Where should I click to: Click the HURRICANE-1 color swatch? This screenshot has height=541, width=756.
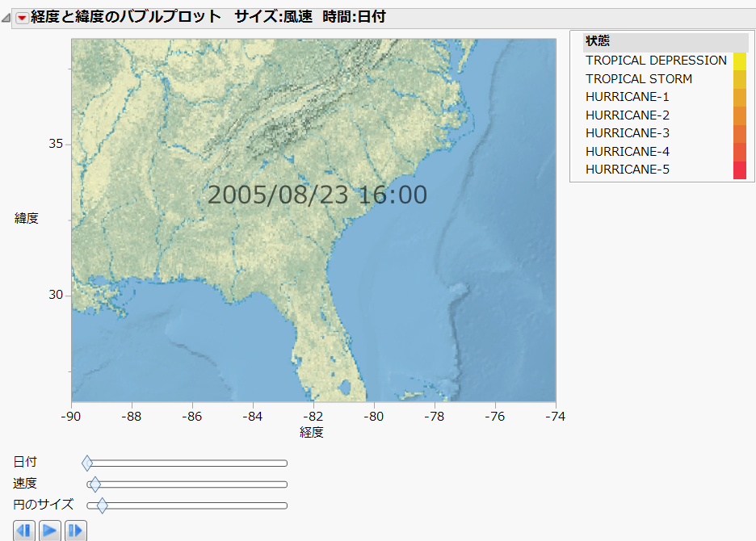point(739,97)
